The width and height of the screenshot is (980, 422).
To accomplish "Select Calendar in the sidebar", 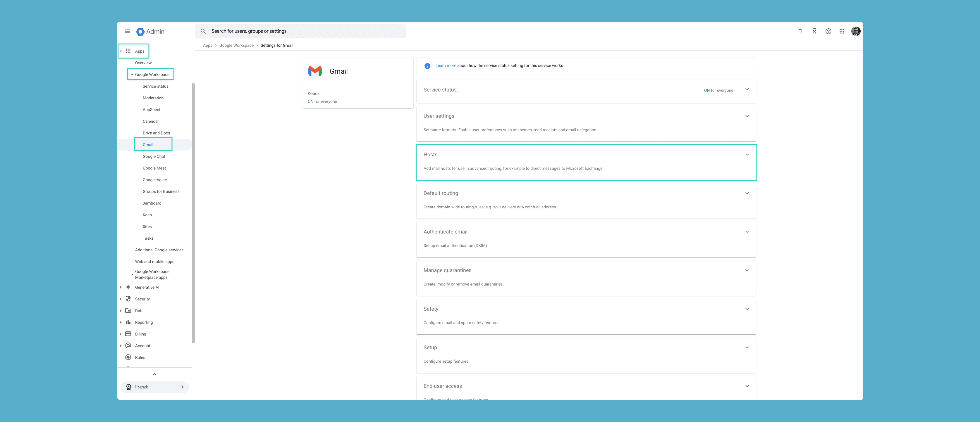I will point(151,121).
